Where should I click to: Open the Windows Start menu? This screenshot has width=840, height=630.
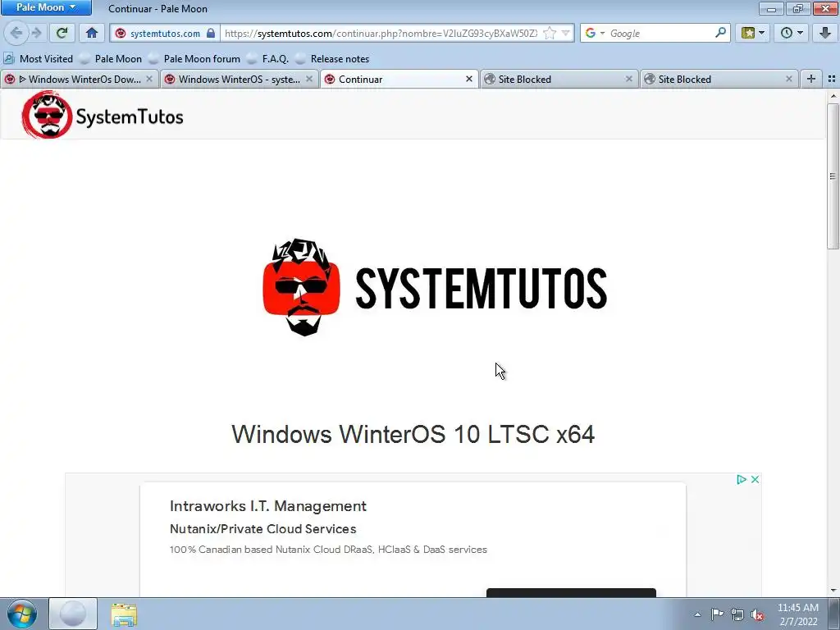22,614
